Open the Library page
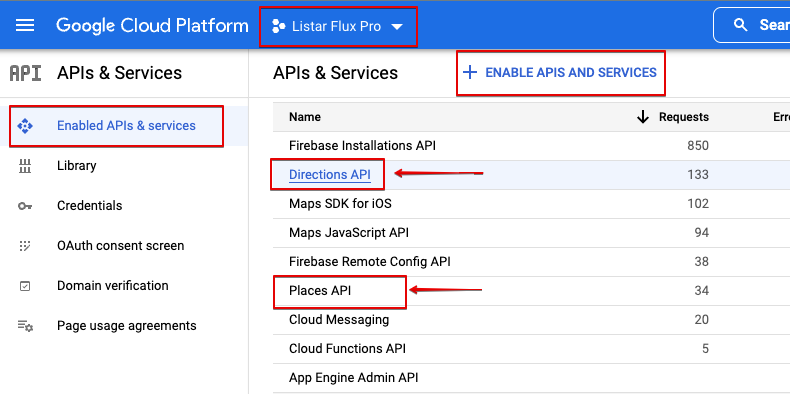 (77, 166)
